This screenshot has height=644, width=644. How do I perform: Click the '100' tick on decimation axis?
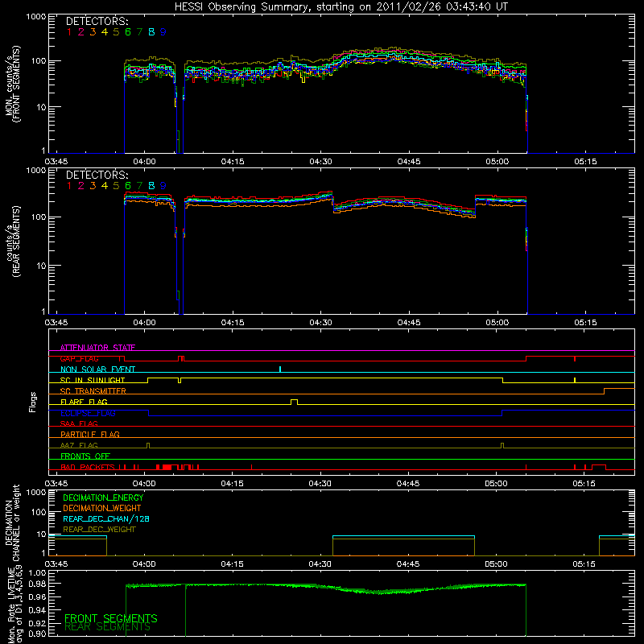click(x=39, y=512)
